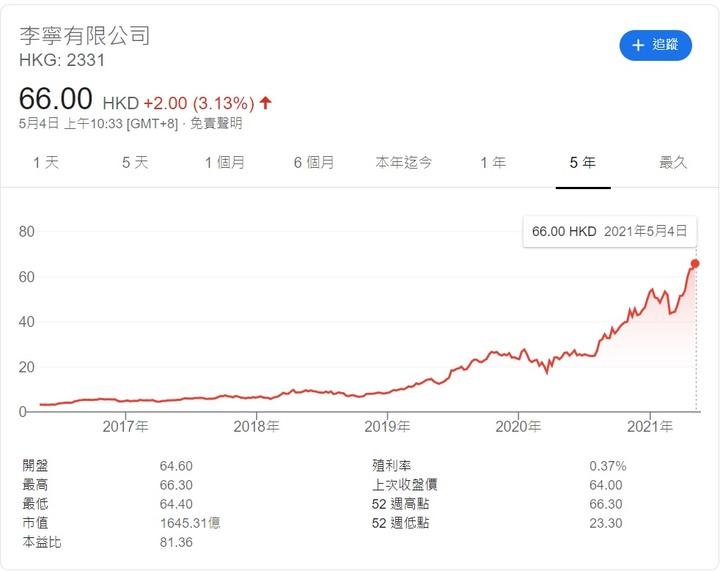Click the current price 66.00
Screen dimensions: 720x571
(x=56, y=99)
